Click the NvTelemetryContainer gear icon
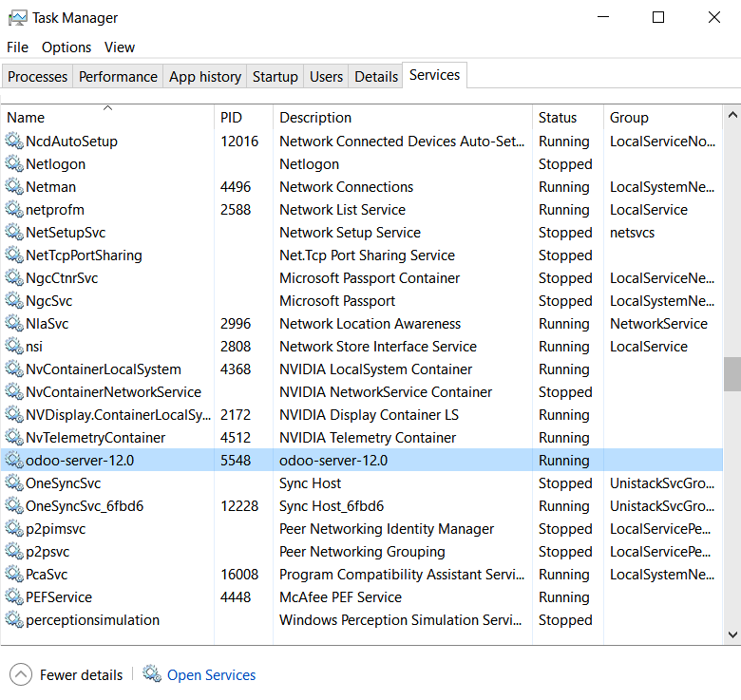Image resolution: width=741 pixels, height=700 pixels. [x=14, y=437]
